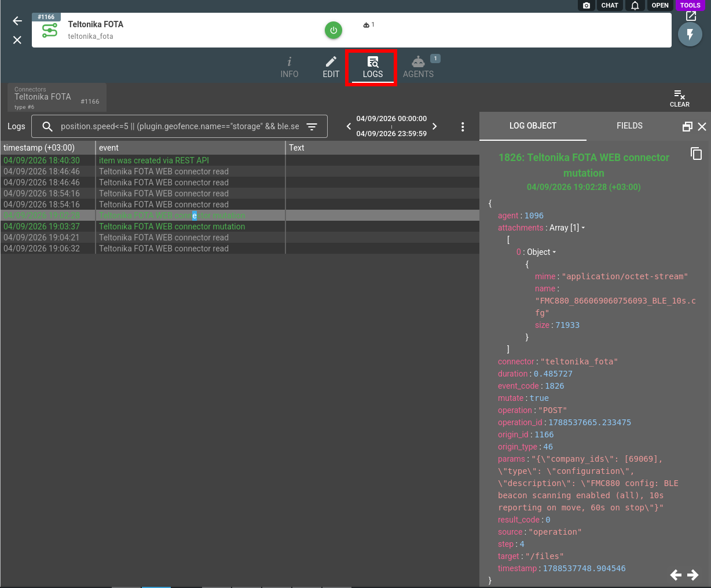Select log row at 18:46:46 first connector read
This screenshot has height=588, width=711.
coord(240,171)
